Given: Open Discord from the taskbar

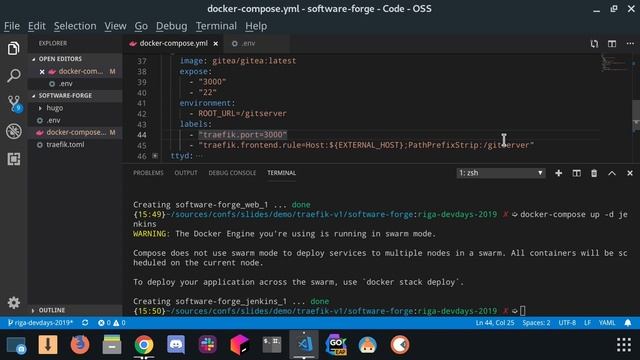Looking at the screenshot, I should click(x=176, y=344).
